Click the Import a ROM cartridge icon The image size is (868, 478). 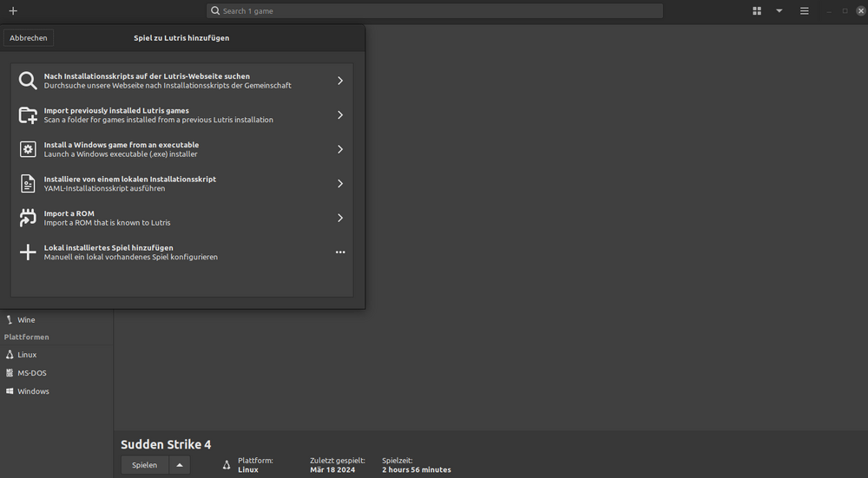pyautogui.click(x=28, y=218)
